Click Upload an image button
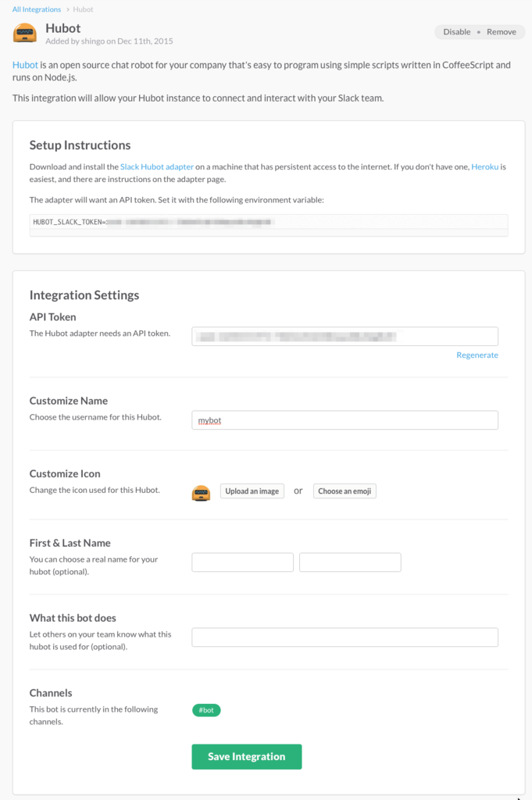Viewport: 532px width, 800px height. [252, 491]
